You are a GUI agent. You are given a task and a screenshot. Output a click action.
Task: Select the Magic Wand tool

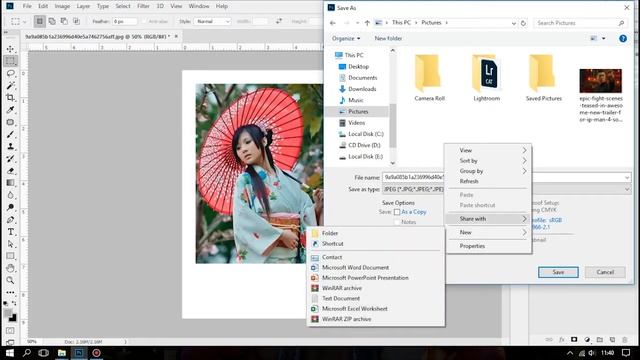[11, 86]
